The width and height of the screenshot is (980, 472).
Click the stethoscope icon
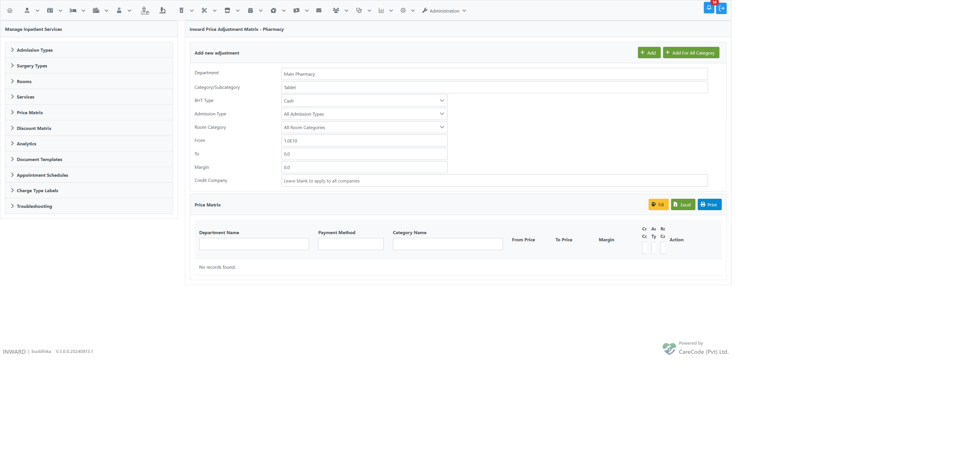coord(359,11)
